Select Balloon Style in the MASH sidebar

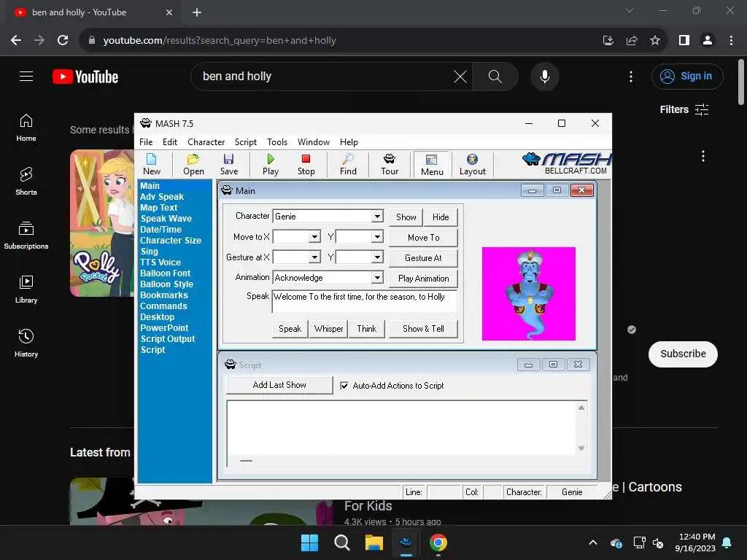166,284
